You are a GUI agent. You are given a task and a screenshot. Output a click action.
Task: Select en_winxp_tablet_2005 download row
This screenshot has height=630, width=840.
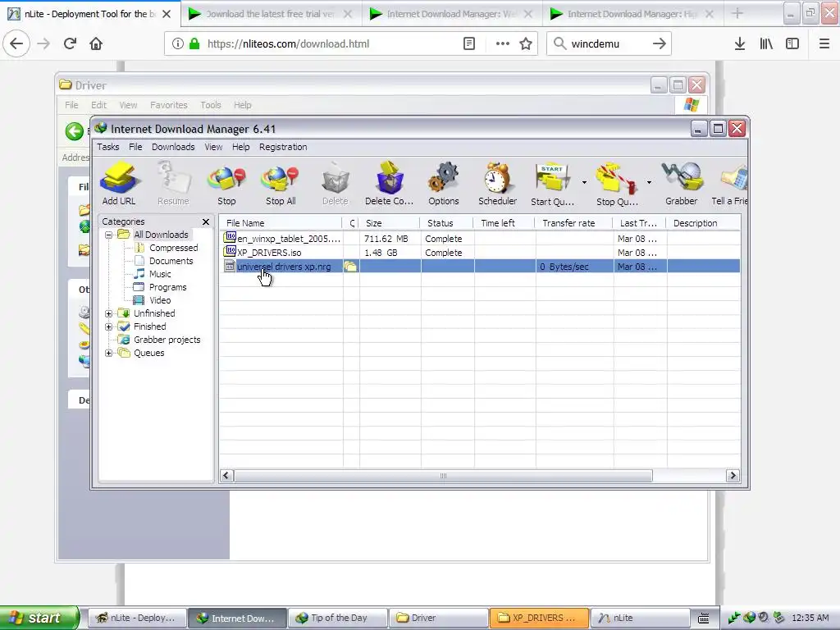(x=480, y=239)
